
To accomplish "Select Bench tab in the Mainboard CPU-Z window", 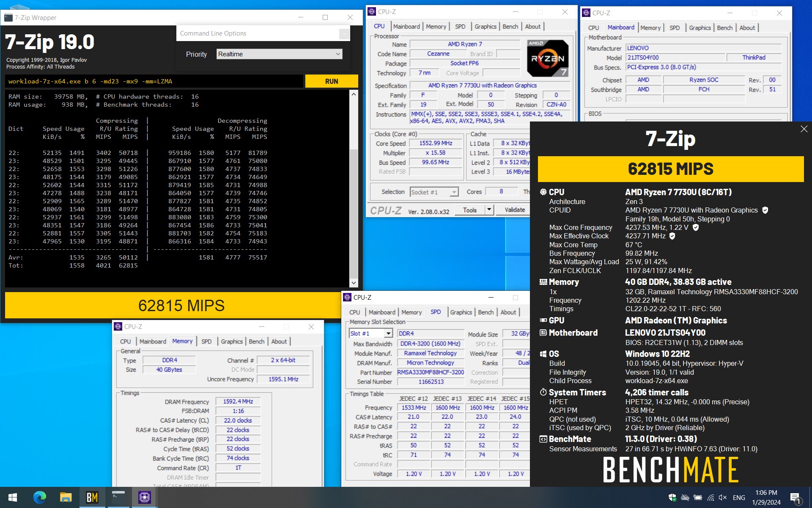I will [724, 28].
